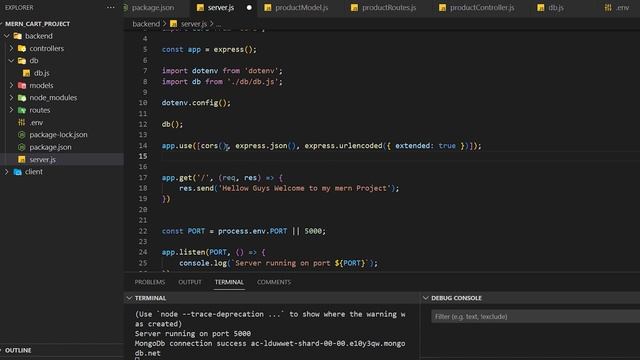
Task: Click the package-lock.json file icon
Action: point(22,135)
